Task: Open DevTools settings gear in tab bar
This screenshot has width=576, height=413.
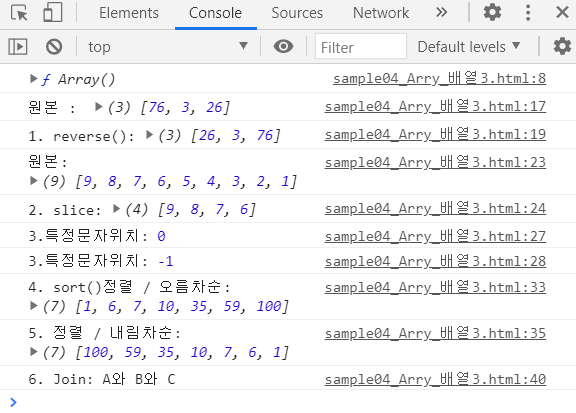Action: point(492,12)
